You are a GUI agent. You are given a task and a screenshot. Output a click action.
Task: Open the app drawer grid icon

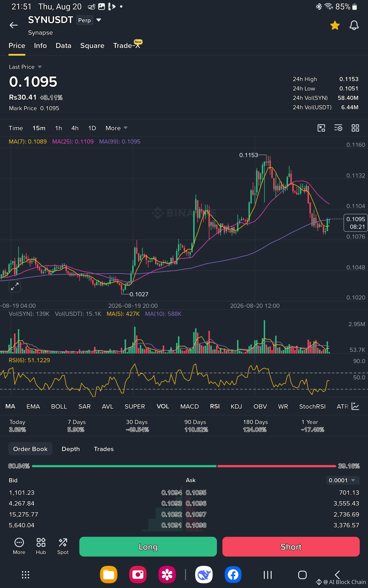26,575
